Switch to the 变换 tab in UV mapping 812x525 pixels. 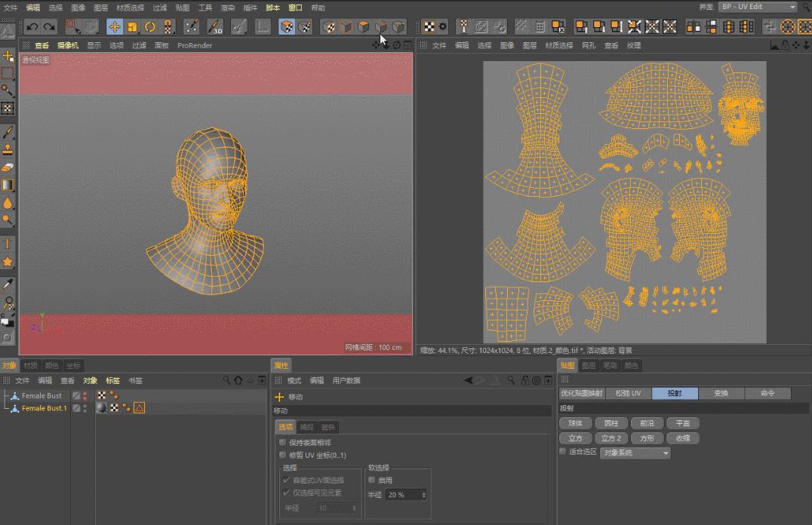pos(723,393)
